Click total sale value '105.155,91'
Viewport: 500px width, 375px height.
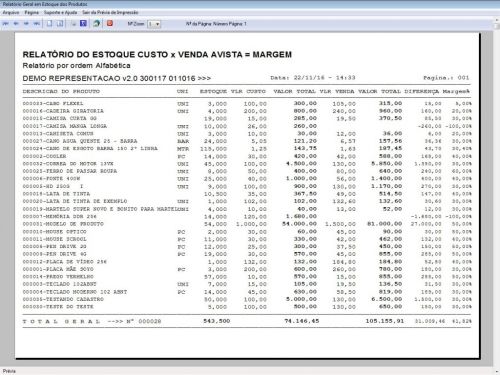point(385,321)
